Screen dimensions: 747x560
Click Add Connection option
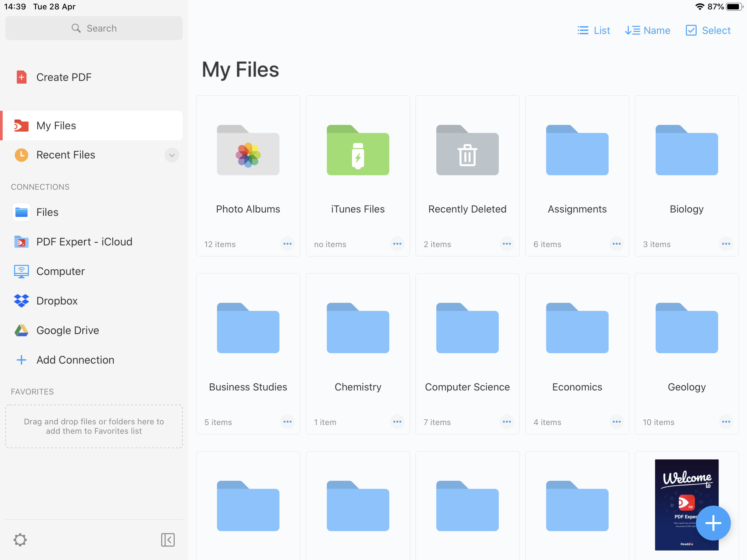tap(75, 360)
